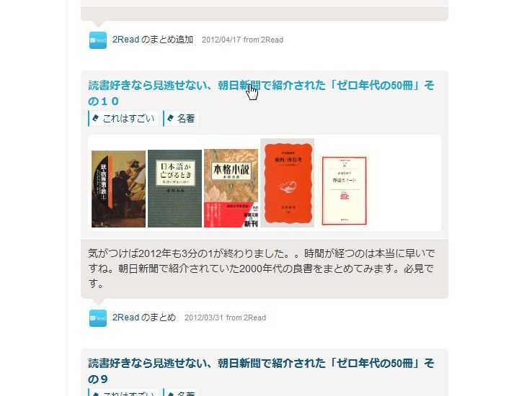Click the tag flag icon beside これはすごい

coord(96,118)
